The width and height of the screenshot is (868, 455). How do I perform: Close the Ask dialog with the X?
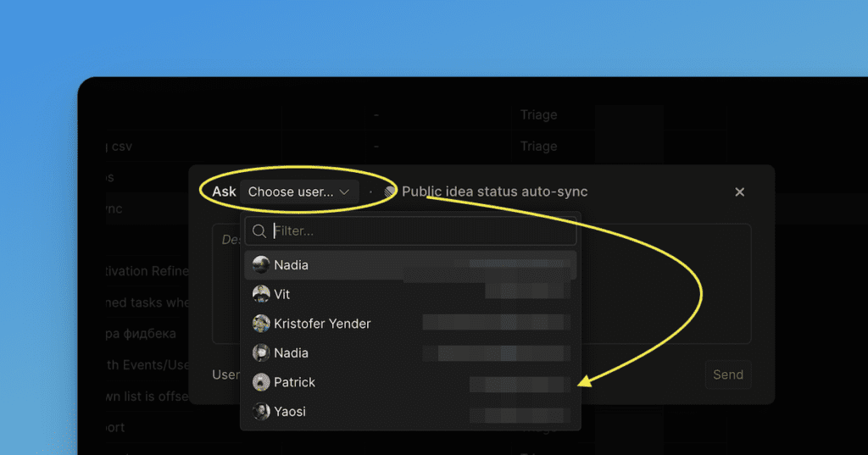(739, 192)
